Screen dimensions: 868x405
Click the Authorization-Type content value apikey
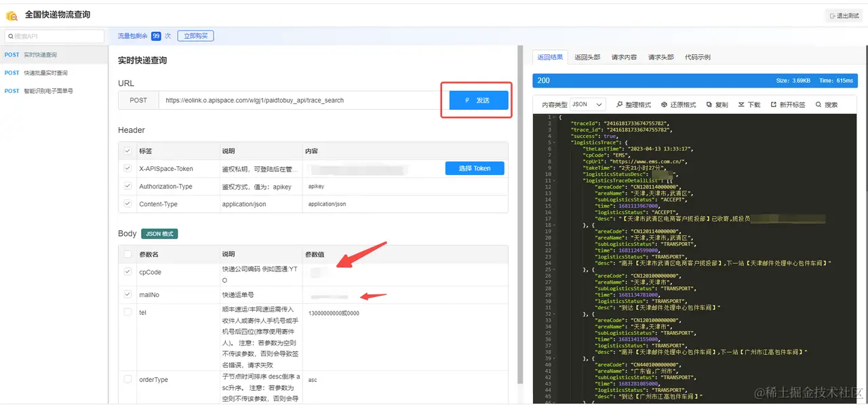point(316,186)
